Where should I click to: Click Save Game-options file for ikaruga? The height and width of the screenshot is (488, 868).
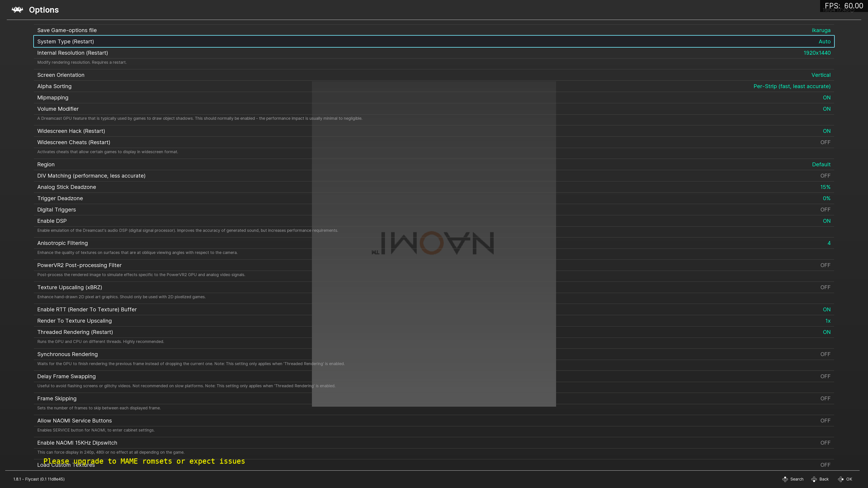[434, 30]
